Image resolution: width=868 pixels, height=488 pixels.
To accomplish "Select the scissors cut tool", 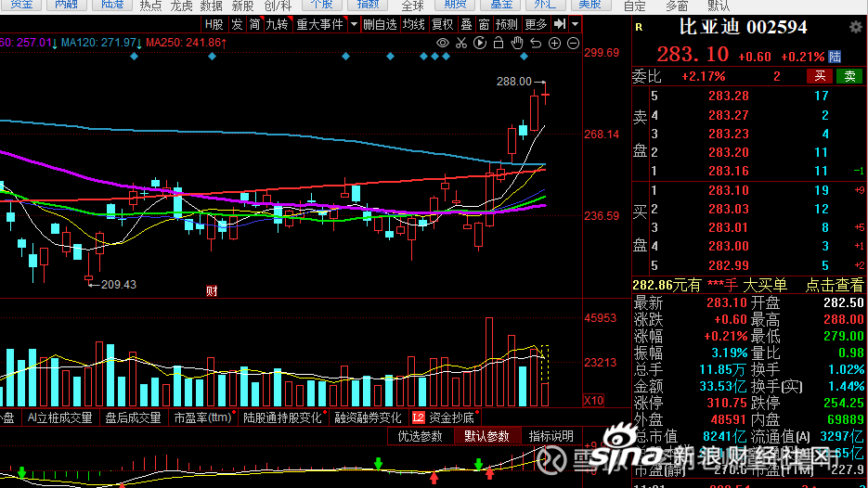I will coord(461,43).
